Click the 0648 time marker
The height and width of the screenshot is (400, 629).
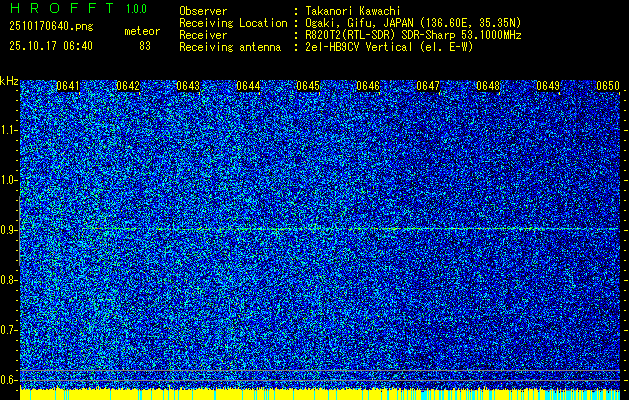pos(488,86)
